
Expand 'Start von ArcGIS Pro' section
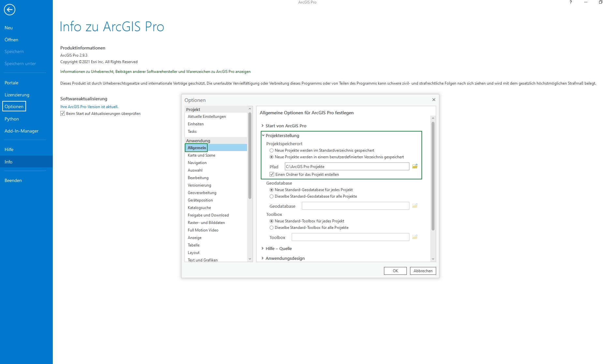click(x=263, y=126)
